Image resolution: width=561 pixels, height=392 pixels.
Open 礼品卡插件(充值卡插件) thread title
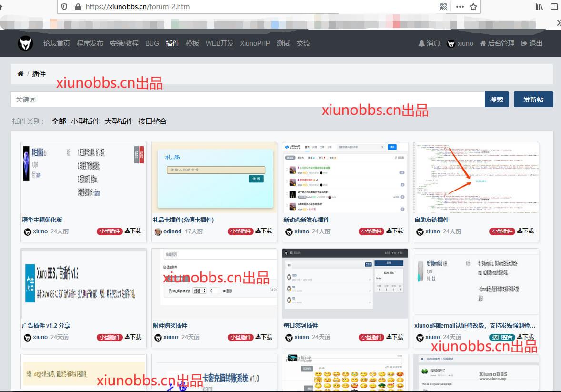(183, 220)
